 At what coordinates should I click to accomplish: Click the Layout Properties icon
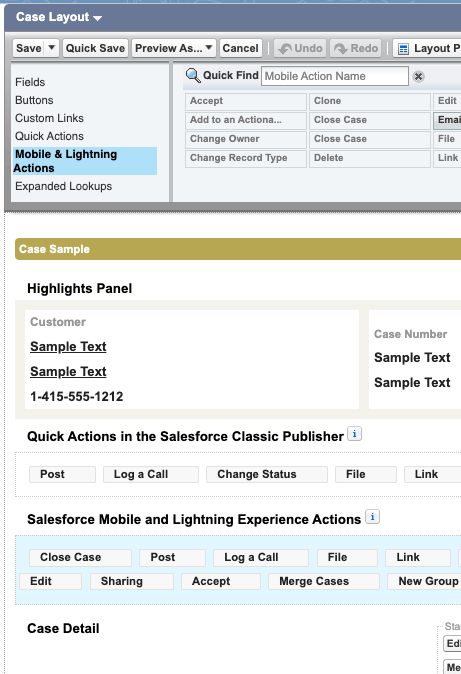pos(403,49)
